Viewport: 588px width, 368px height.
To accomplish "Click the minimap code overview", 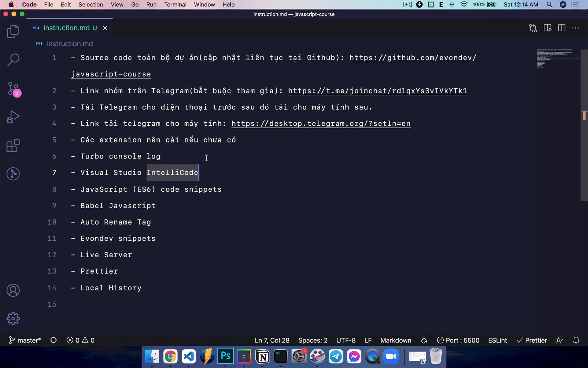I will click(x=555, y=59).
